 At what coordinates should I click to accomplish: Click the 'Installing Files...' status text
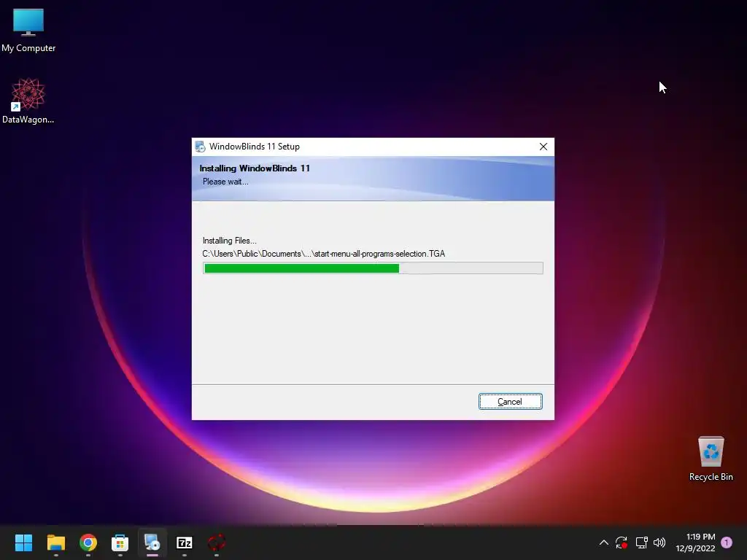(230, 241)
